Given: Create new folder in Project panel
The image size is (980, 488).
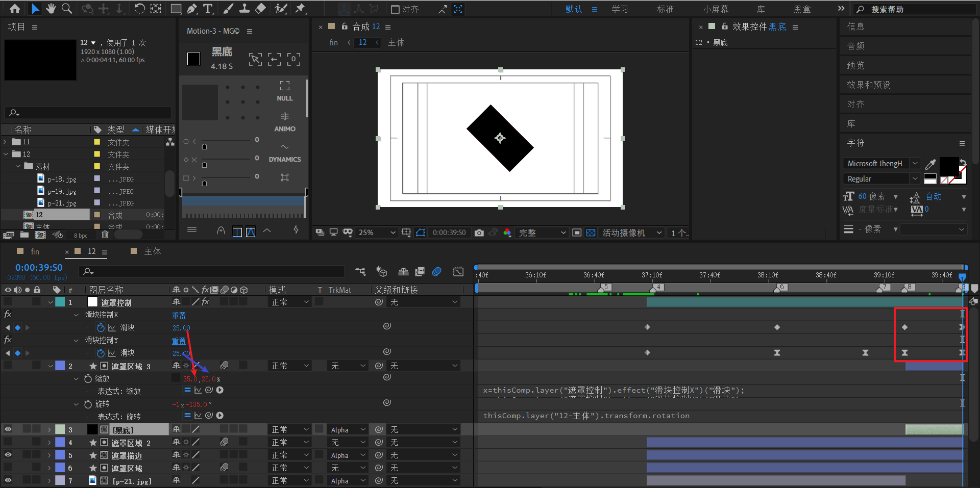Looking at the screenshot, I should 24,235.
